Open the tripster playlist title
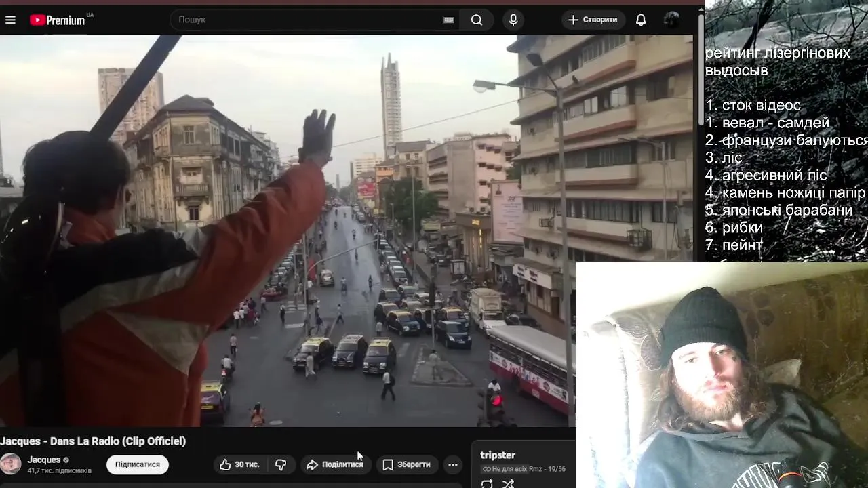This screenshot has height=488, width=868. (x=498, y=455)
